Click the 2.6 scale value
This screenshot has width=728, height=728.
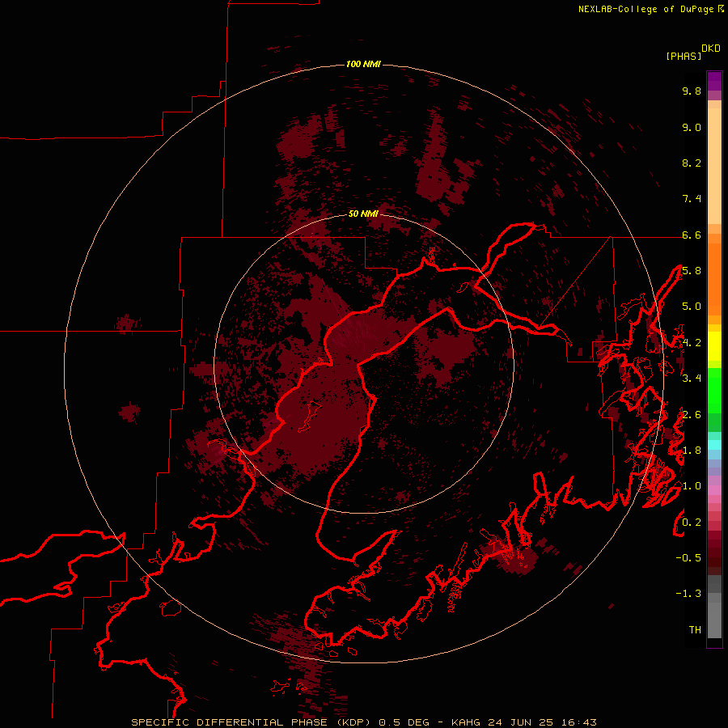pos(692,415)
